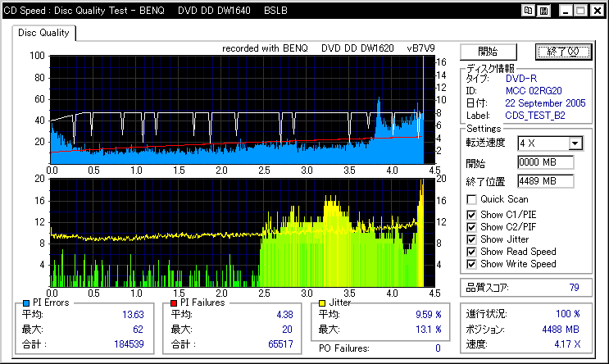The width and height of the screenshot is (609, 364).
Task: Click the label value CDS_TEST_B2
Action: [x=535, y=116]
